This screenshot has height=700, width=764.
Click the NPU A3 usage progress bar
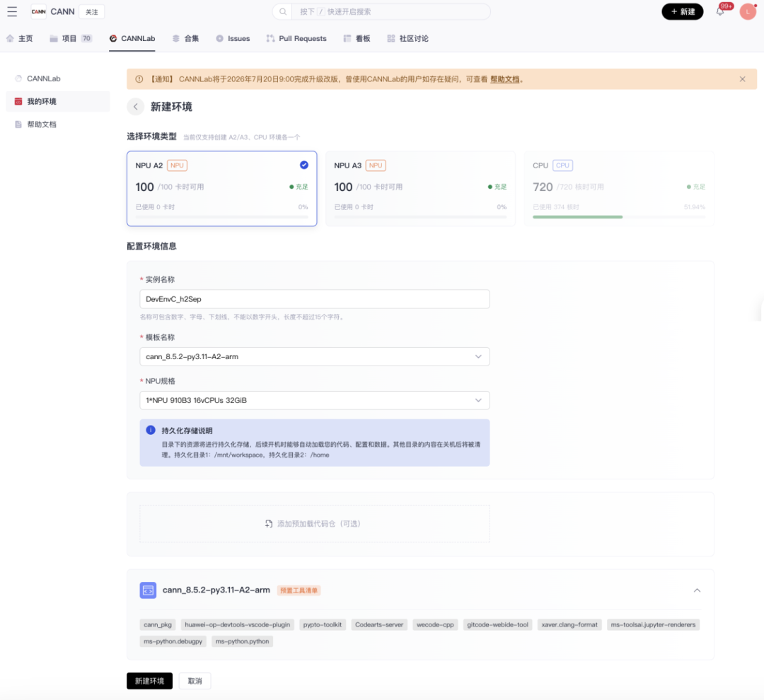pyautogui.click(x=420, y=217)
